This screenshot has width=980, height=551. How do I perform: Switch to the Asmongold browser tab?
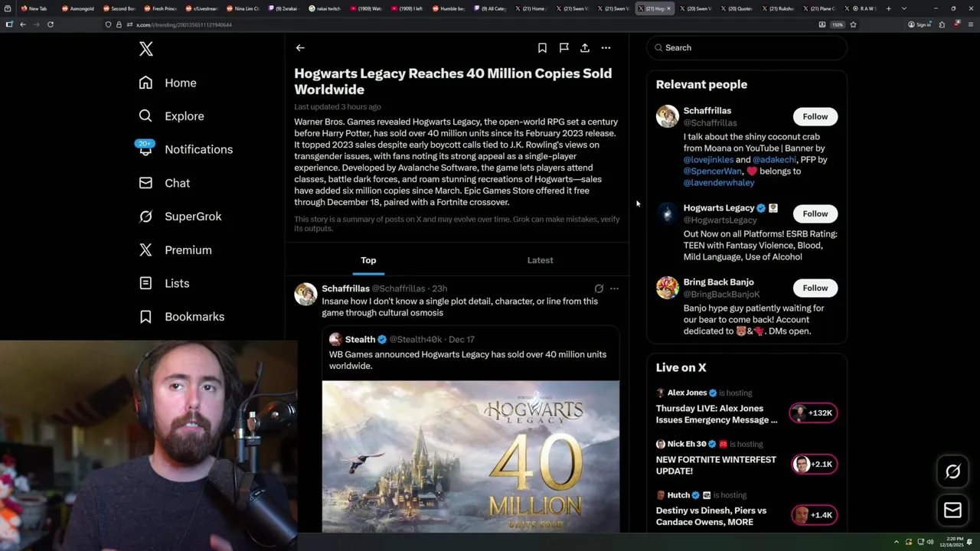[x=77, y=8]
